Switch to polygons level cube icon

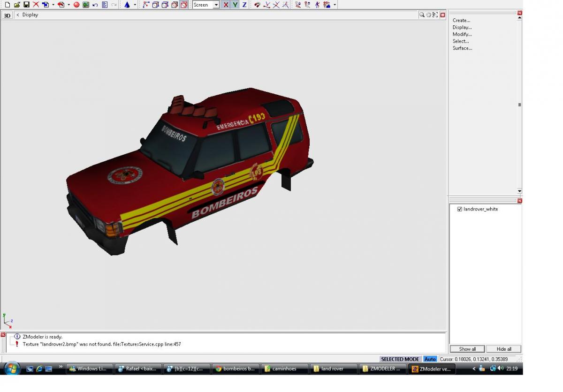pos(165,5)
